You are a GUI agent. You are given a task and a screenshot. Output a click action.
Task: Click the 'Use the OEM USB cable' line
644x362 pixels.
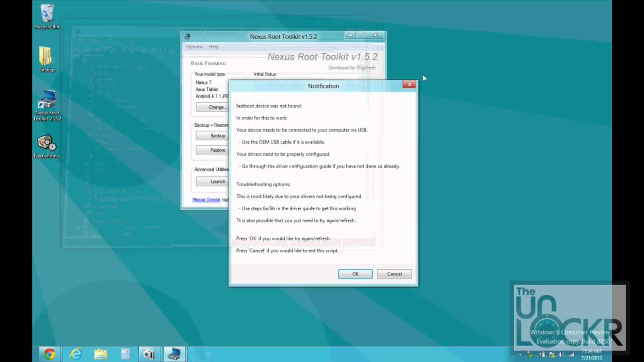(x=282, y=142)
